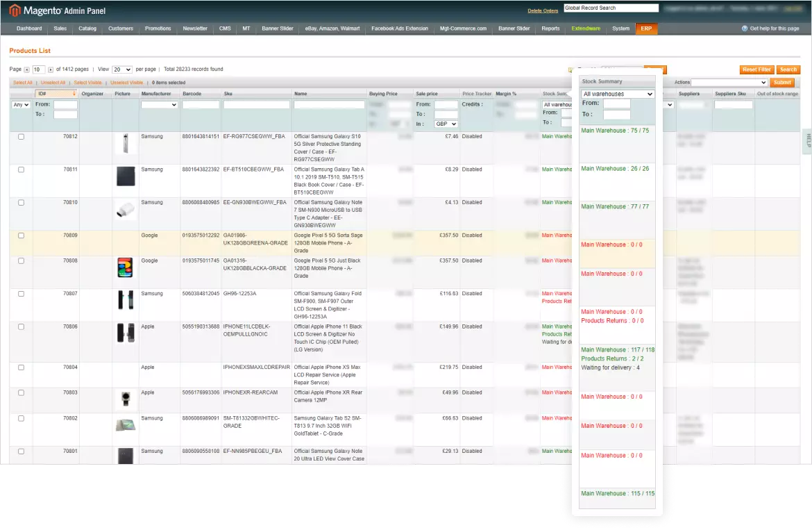Click the ID From filter input
This screenshot has height=530, width=812.
tap(66, 105)
